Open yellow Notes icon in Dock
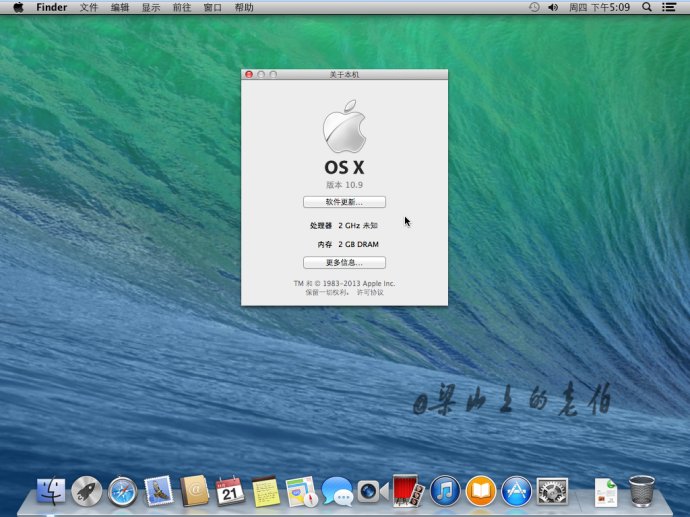Viewport: 690px width, 517px height. pyautogui.click(x=265, y=491)
